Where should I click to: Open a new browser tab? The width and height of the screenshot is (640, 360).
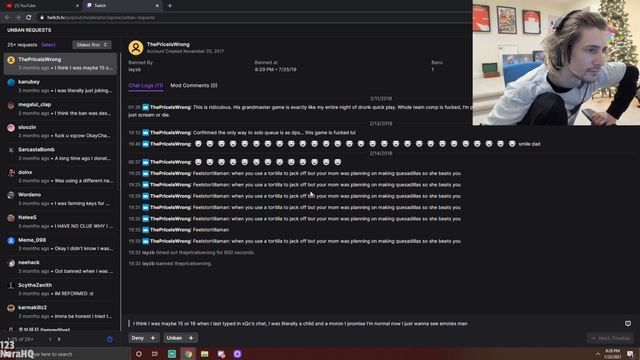[170, 6]
